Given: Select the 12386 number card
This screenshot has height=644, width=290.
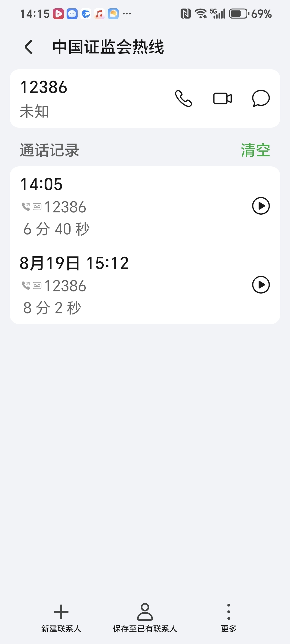Looking at the screenshot, I should 145,98.
